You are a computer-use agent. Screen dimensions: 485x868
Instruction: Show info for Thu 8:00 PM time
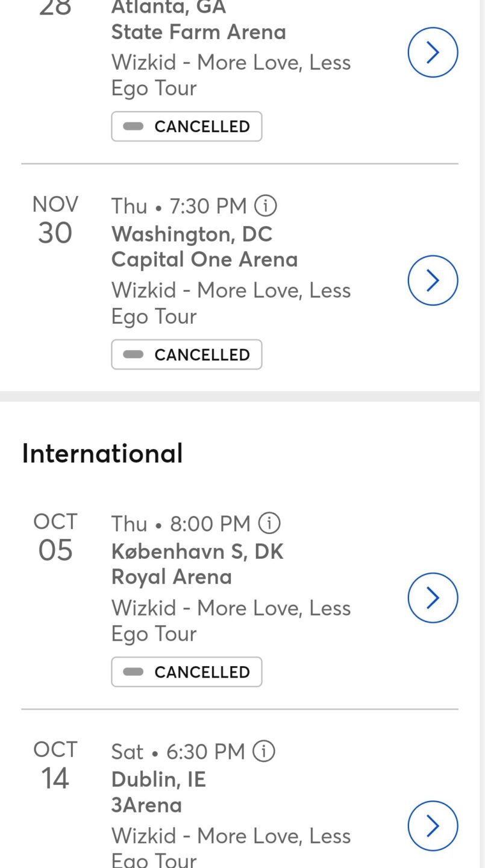pos(269,523)
